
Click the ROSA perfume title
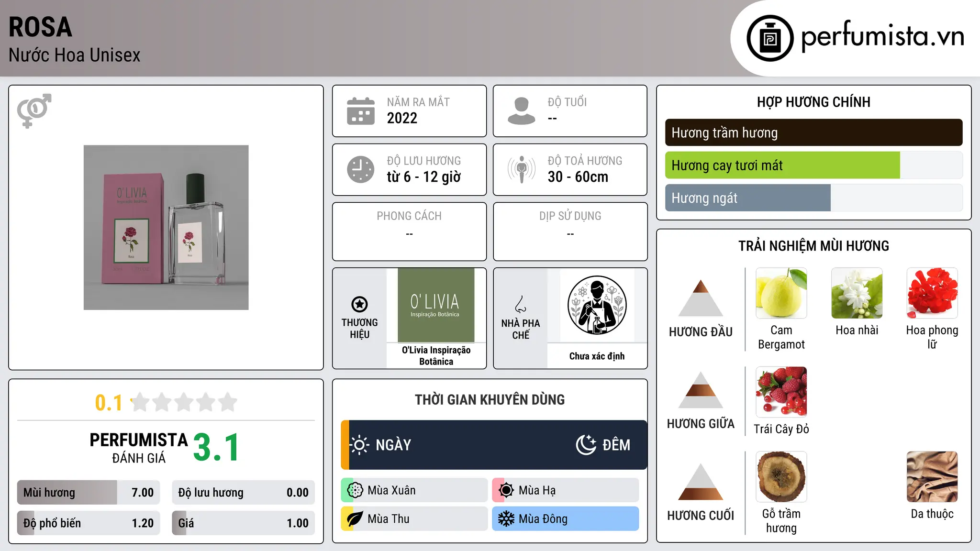pyautogui.click(x=41, y=27)
